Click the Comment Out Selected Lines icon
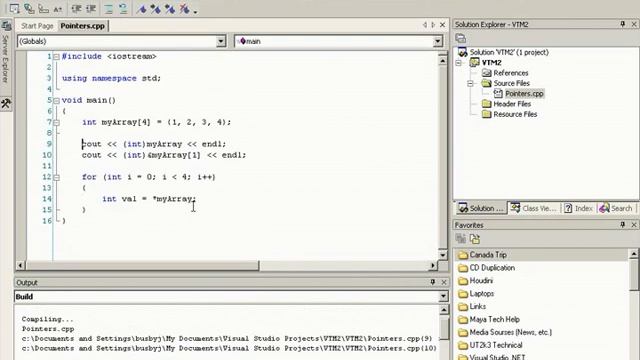640x360 pixels. 109,8
